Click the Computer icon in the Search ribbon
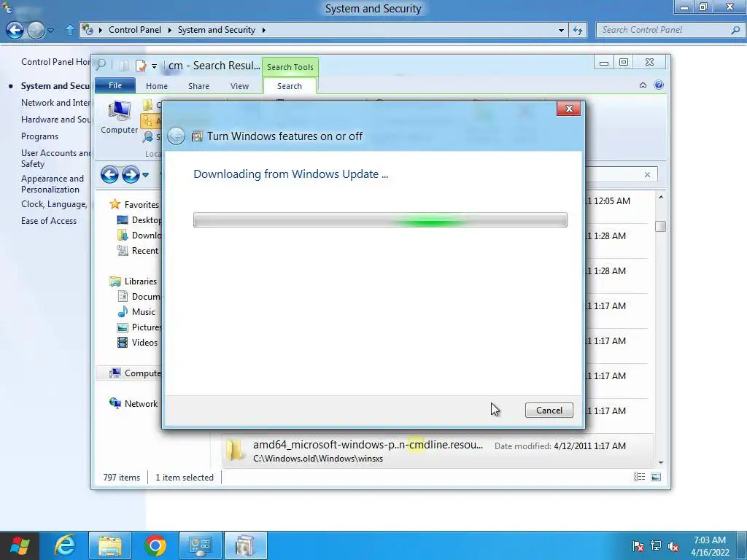The height and width of the screenshot is (560, 747). (x=119, y=117)
